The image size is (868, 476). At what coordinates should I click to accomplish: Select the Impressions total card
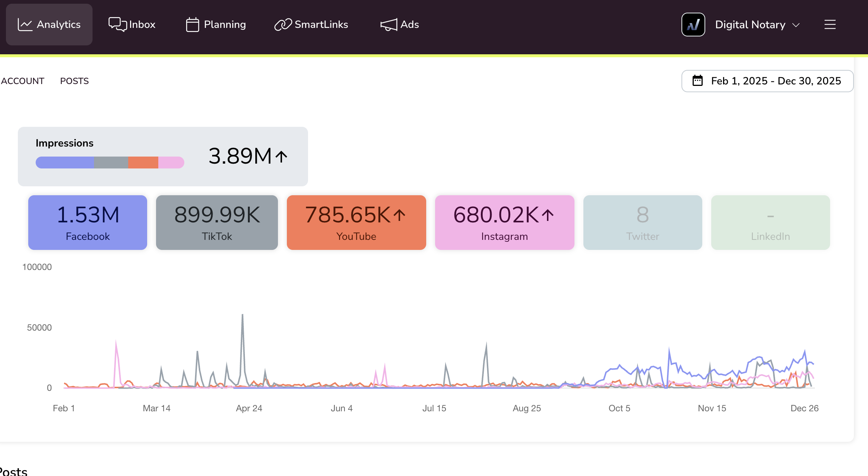tap(163, 156)
